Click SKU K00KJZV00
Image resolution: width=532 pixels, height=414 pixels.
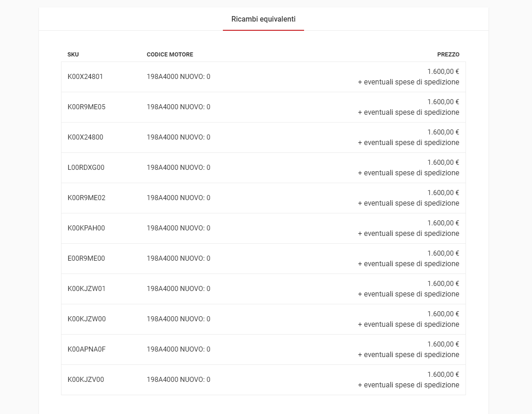86,380
